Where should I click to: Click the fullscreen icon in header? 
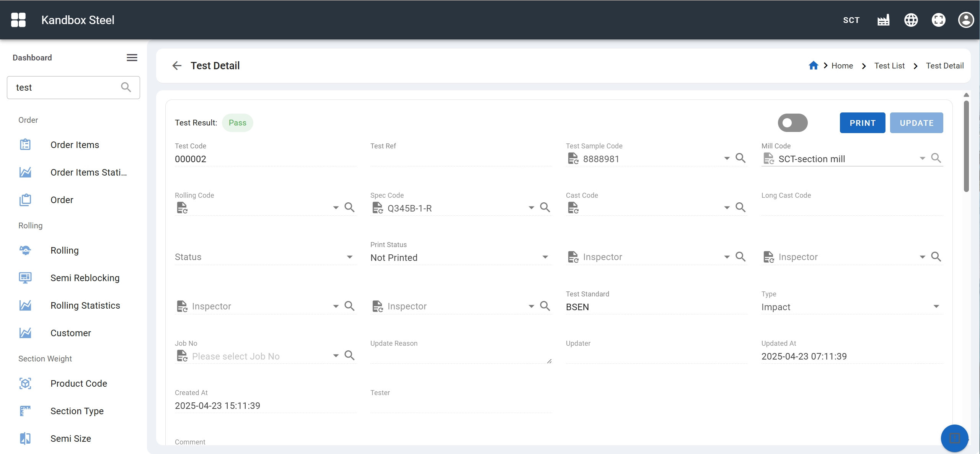coord(938,20)
